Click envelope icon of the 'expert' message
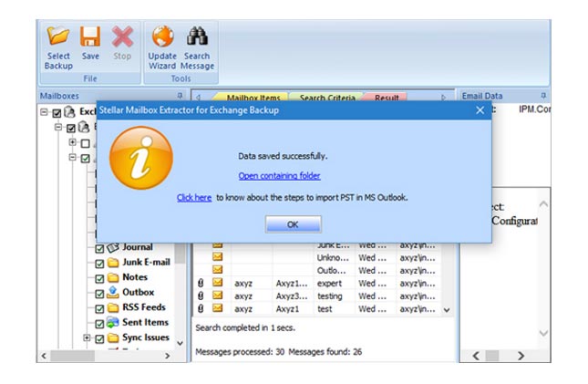 coord(218,283)
